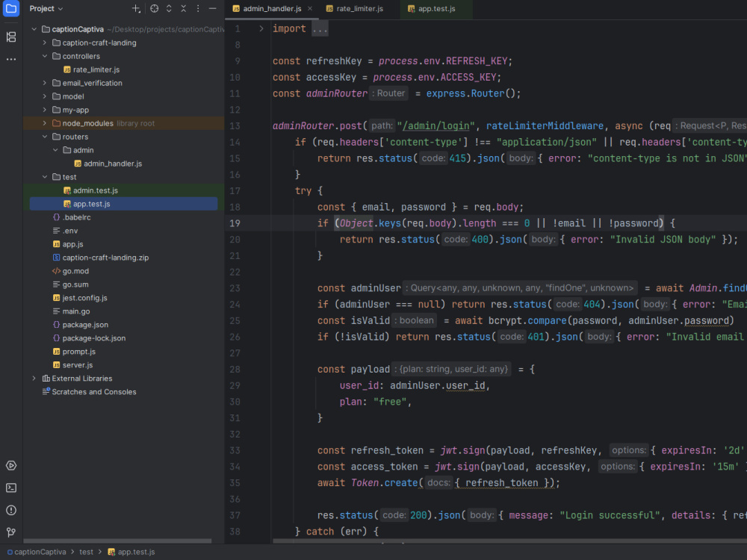Select package-lock.json in project tree
Screen dimensions: 747x560
(94, 338)
